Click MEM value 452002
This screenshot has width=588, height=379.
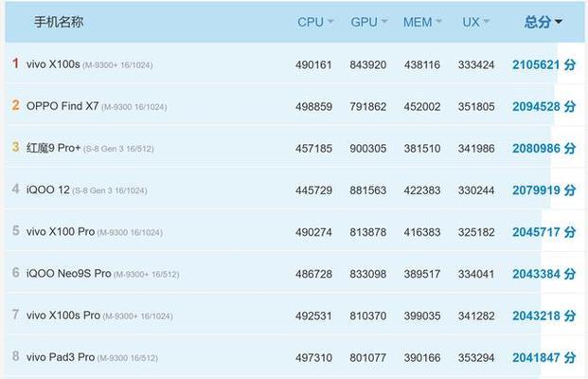coord(422,106)
